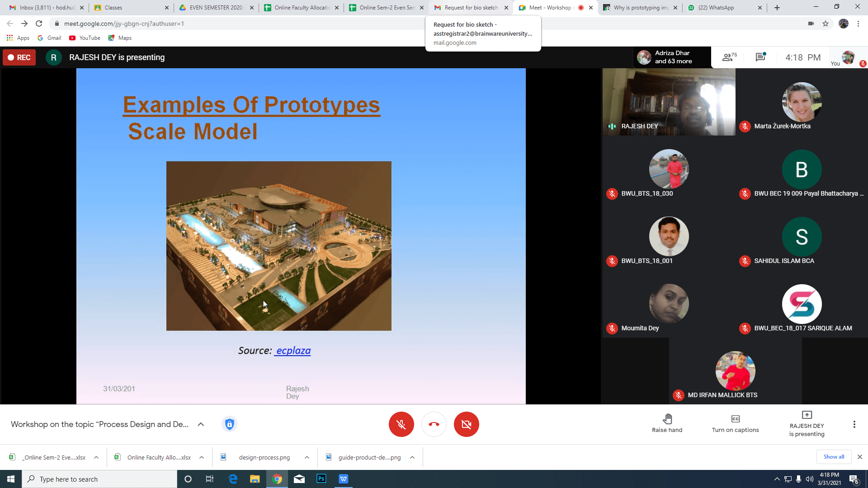
Task: Toggle the microphone mute button
Action: pyautogui.click(x=401, y=424)
